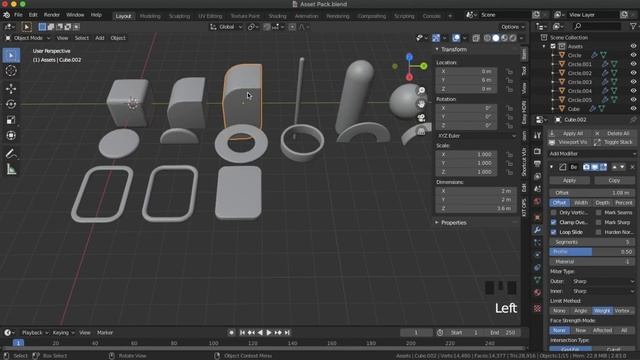Click the Segments value field

592,242
